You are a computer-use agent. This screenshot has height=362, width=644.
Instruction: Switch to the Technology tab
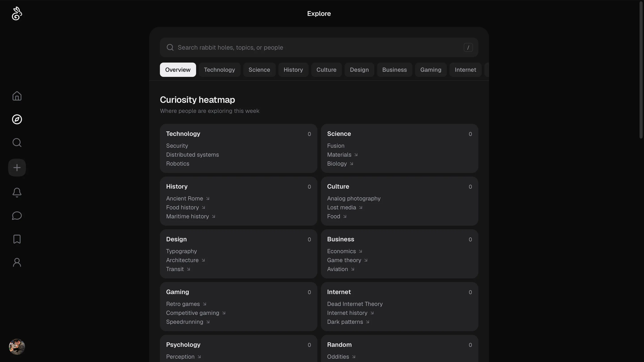(x=219, y=70)
